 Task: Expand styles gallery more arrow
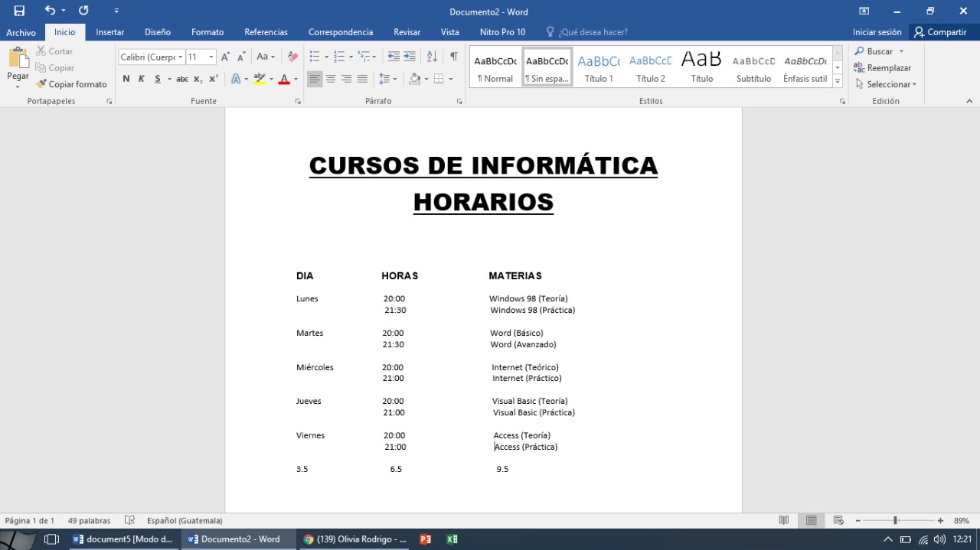coord(838,81)
